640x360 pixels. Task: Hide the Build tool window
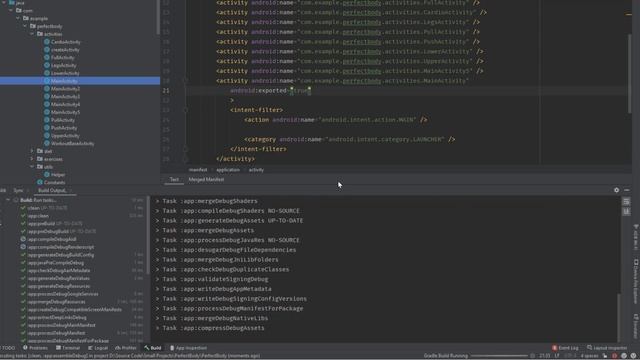(x=627, y=190)
